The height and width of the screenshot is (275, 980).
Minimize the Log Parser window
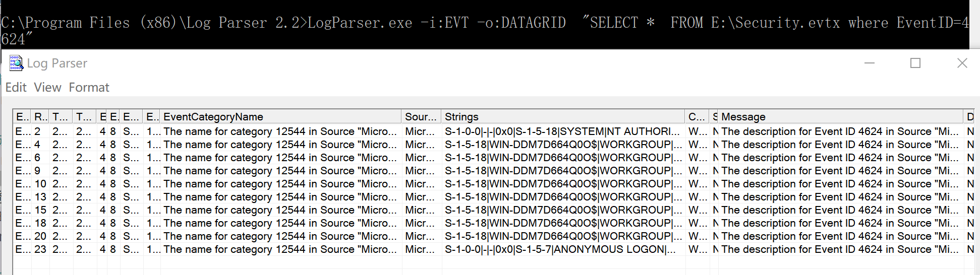click(869, 63)
